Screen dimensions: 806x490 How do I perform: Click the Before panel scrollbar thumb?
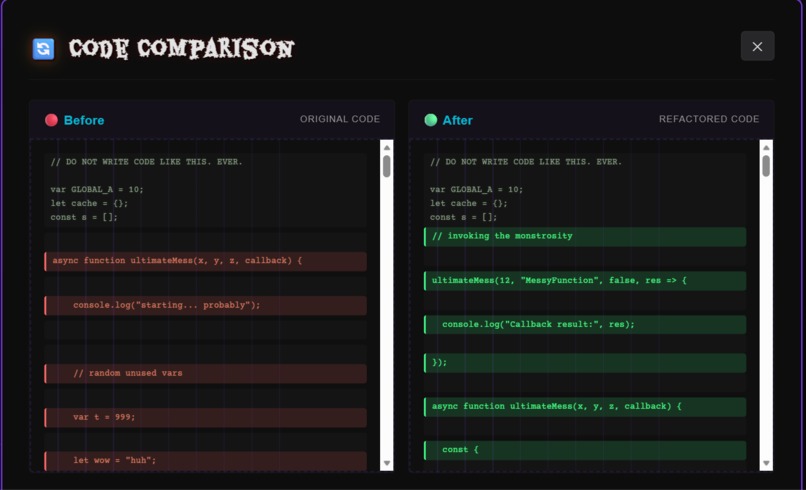click(387, 166)
